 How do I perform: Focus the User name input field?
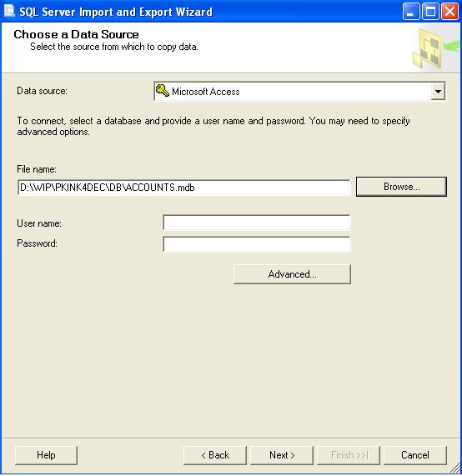tap(256, 223)
